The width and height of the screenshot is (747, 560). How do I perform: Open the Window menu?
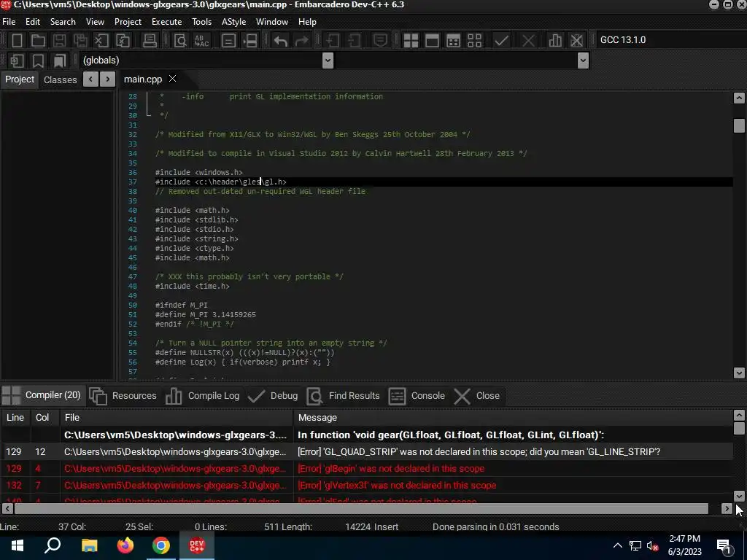[272, 22]
